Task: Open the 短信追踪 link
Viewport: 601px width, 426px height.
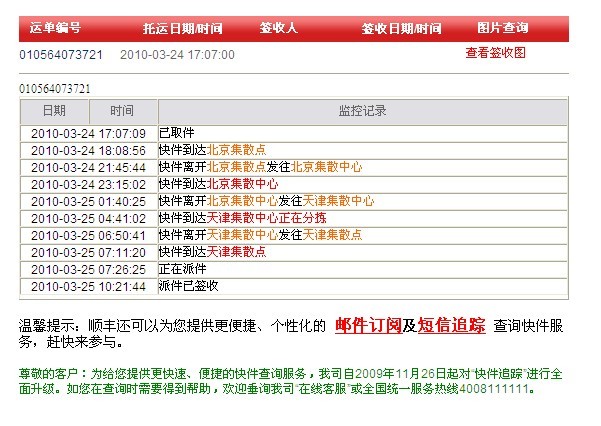Action: coord(451,325)
